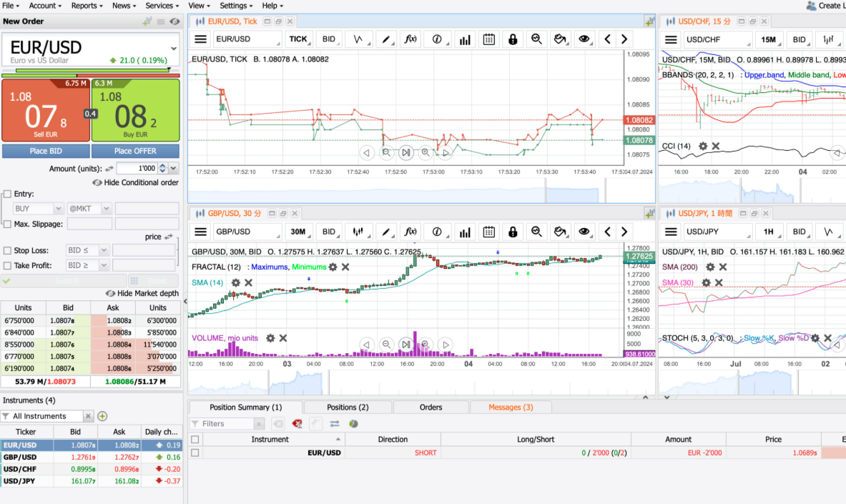Screen dimensions: 846x504
Task: Open the line chart type dropdown in EUR/USD toolbar
Action: (358, 39)
